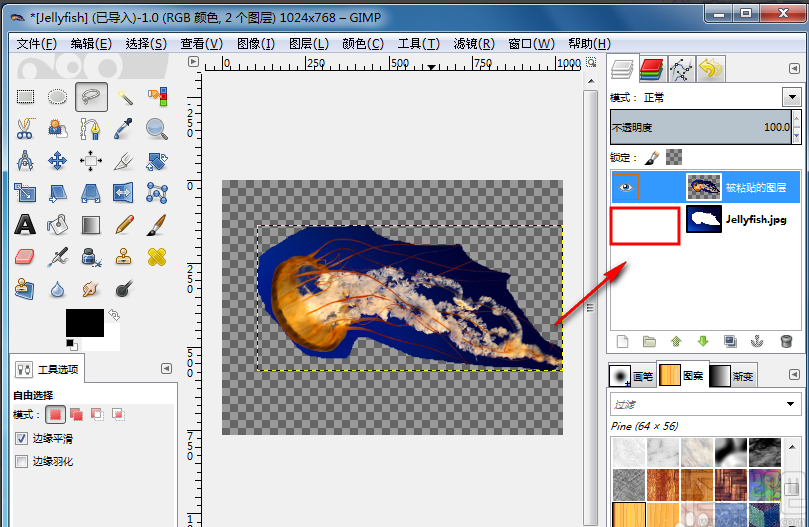Toggle lock alpha channel checkerboard icon
This screenshot has height=527, width=809.
(674, 157)
